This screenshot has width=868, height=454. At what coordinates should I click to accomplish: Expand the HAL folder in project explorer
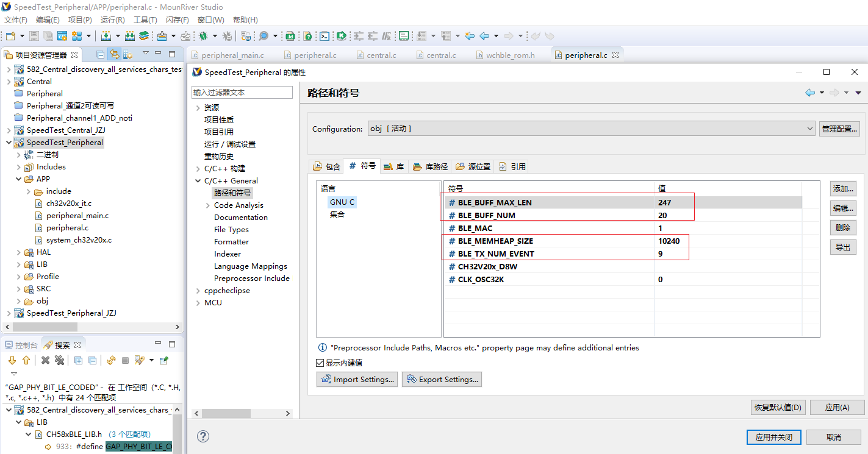coord(18,252)
